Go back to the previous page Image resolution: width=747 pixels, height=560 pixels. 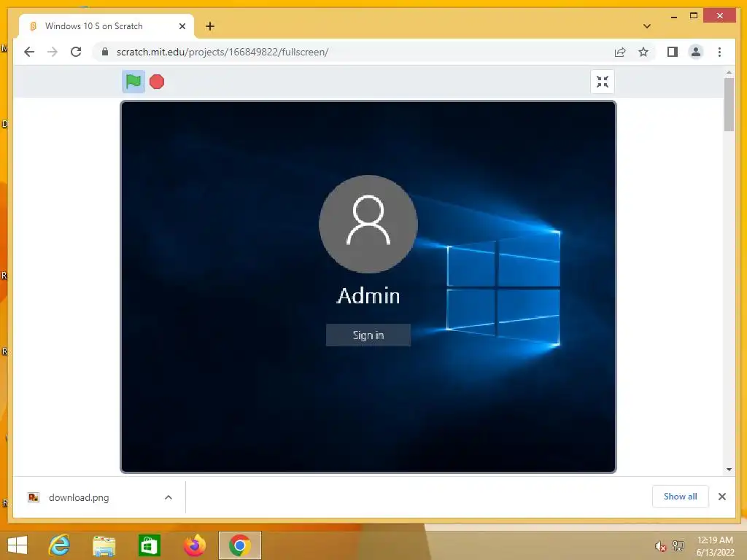[29, 52]
